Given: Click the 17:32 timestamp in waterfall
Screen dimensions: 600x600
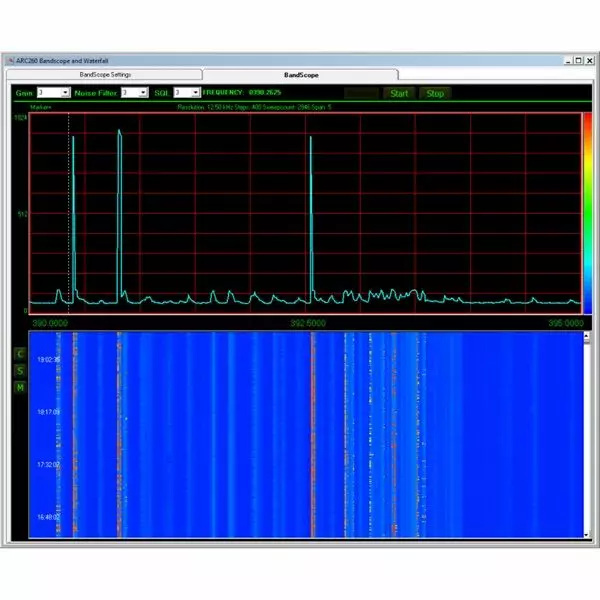Looking at the screenshot, I should [x=48, y=464].
